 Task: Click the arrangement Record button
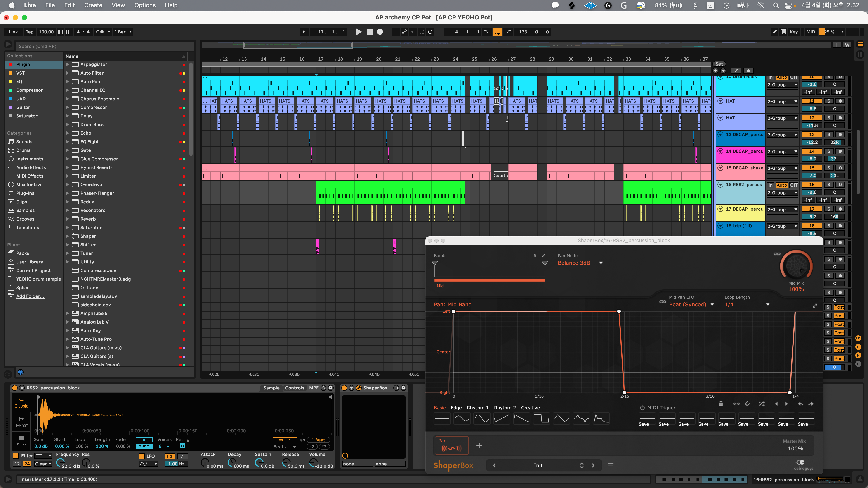(x=380, y=32)
